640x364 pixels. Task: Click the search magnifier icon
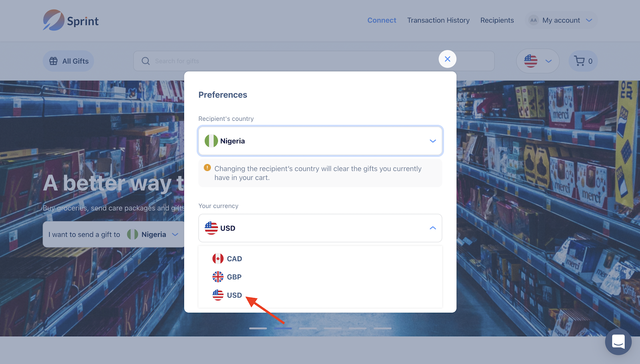(x=146, y=61)
